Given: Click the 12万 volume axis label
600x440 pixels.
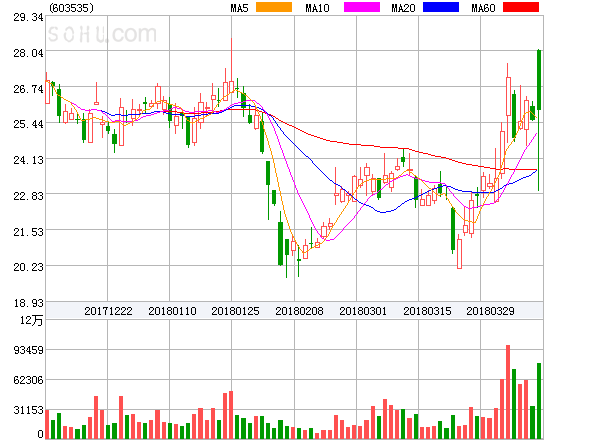Looking at the screenshot, I should pyautogui.click(x=31, y=320).
